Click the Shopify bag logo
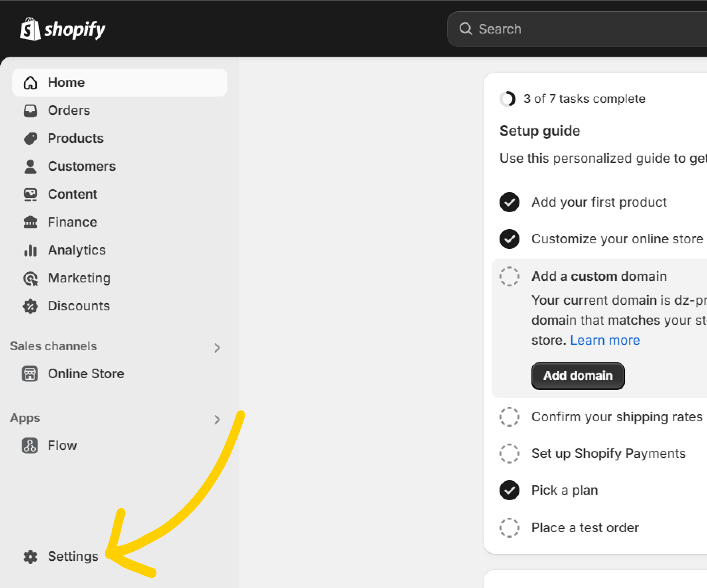707x588 pixels. click(x=30, y=29)
